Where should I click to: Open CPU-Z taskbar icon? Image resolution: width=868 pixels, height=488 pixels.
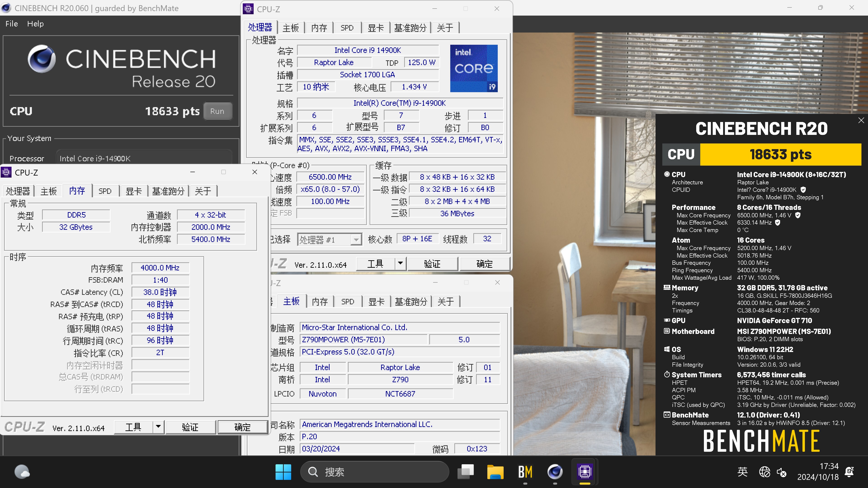(585, 472)
